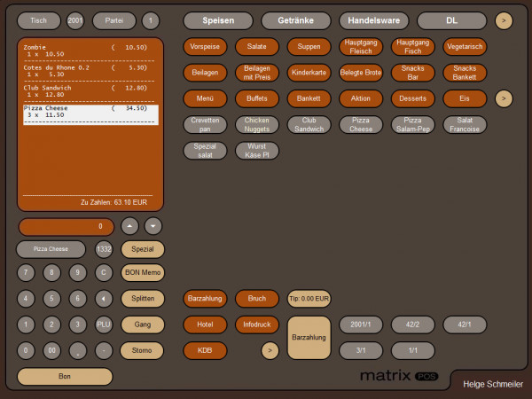Click the Tisch button
532x399 pixels.
pos(39,20)
